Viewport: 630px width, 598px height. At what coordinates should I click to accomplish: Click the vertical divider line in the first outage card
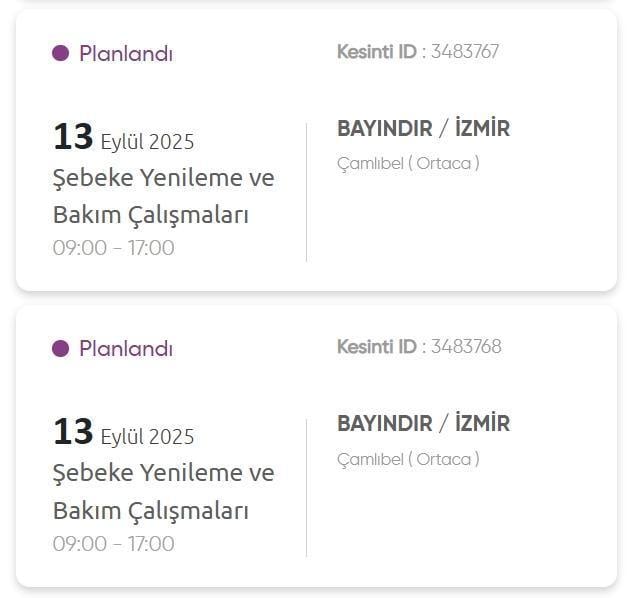pos(306,192)
